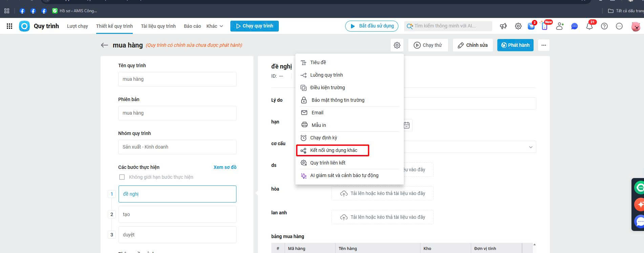644x253 pixels.
Task: Click upload cloud icon in the hòa row
Action: click(x=344, y=193)
